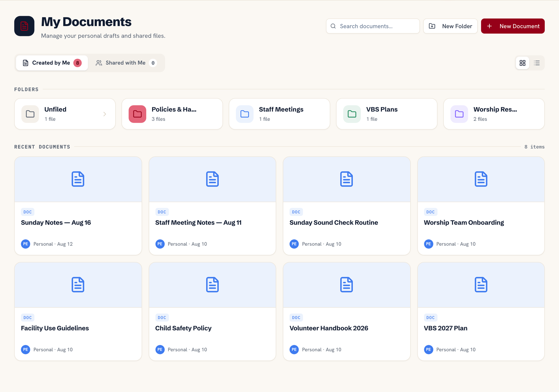The image size is (559, 392).
Task: Open the VBS Plans folder
Action: (387, 114)
